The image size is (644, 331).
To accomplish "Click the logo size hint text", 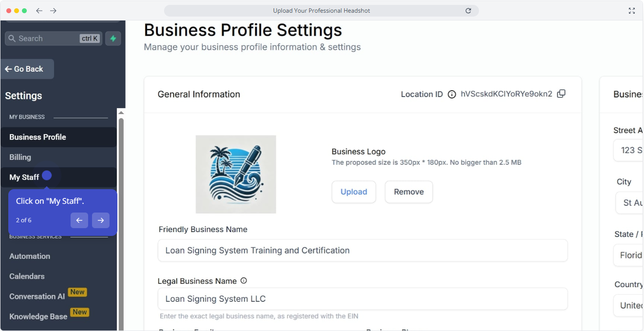I will 426,162.
